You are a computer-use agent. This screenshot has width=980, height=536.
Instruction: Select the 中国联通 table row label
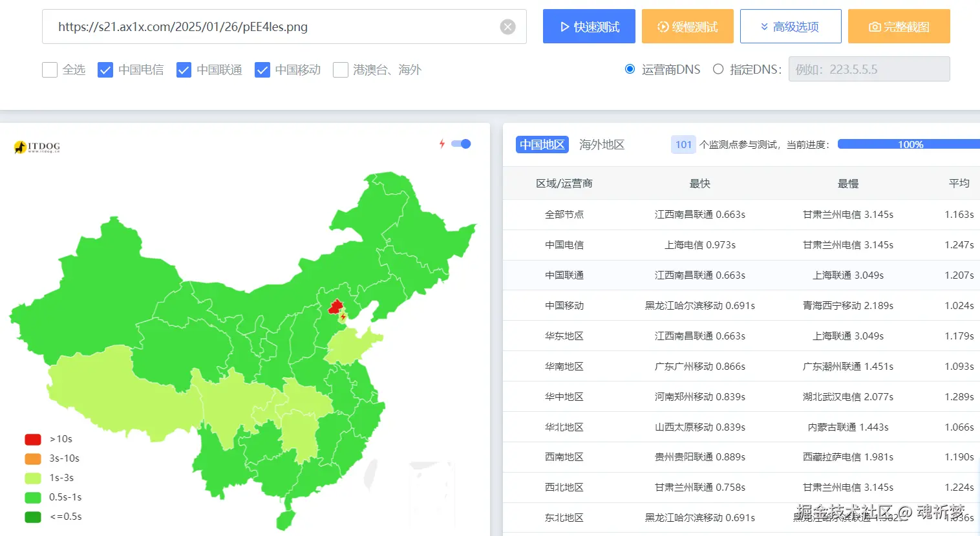(564, 275)
